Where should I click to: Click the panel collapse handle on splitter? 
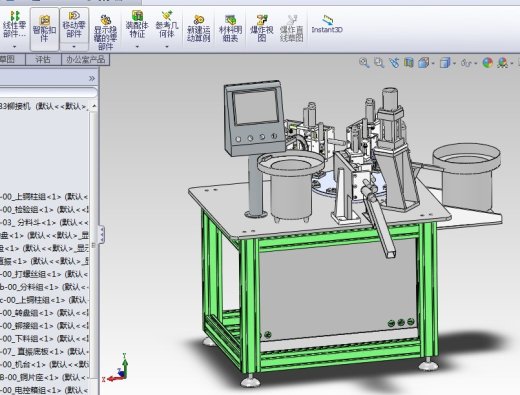pos(101,234)
